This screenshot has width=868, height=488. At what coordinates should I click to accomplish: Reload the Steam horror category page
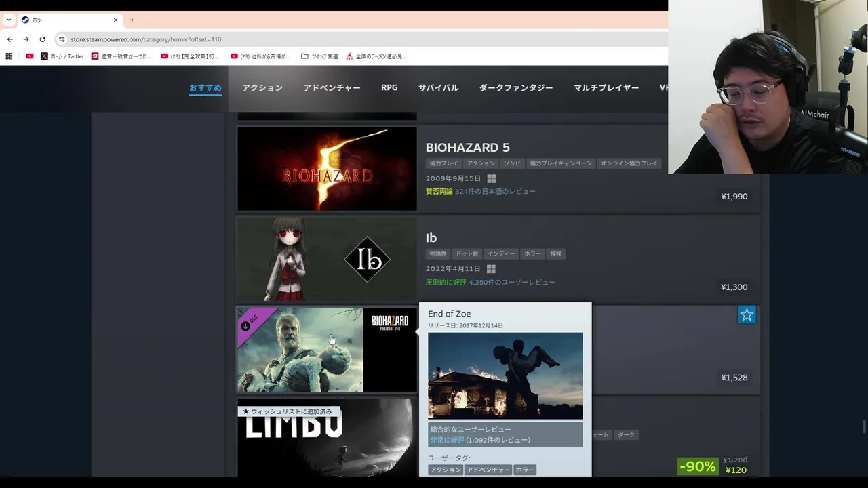pos(42,39)
